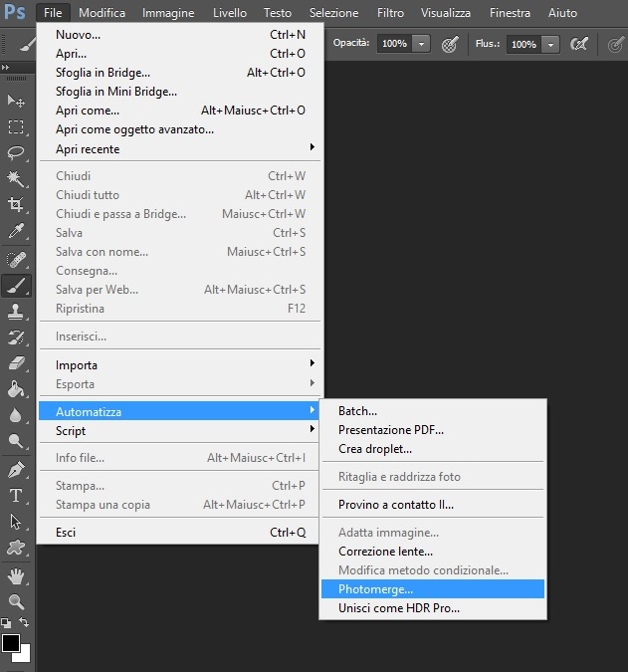Choose Provino a contatto II...

click(x=433, y=505)
